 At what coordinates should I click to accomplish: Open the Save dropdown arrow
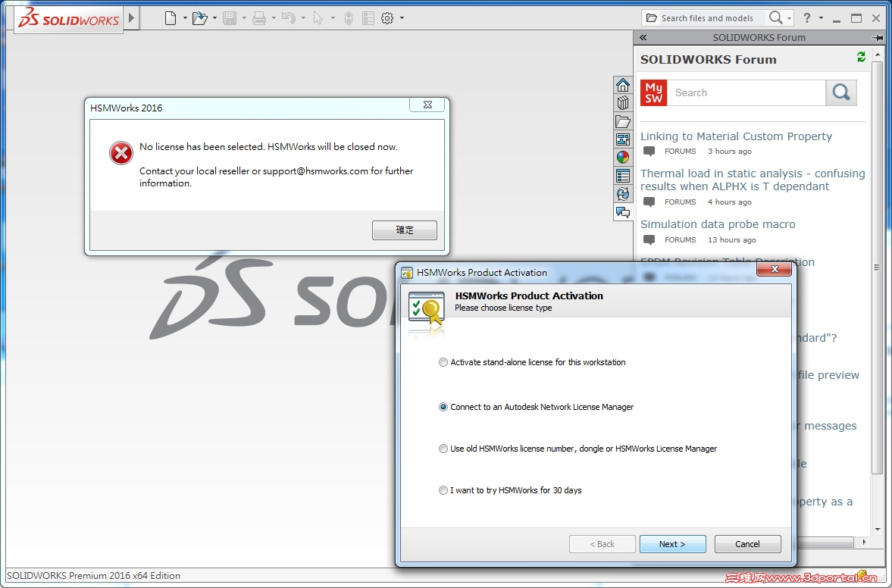(244, 18)
